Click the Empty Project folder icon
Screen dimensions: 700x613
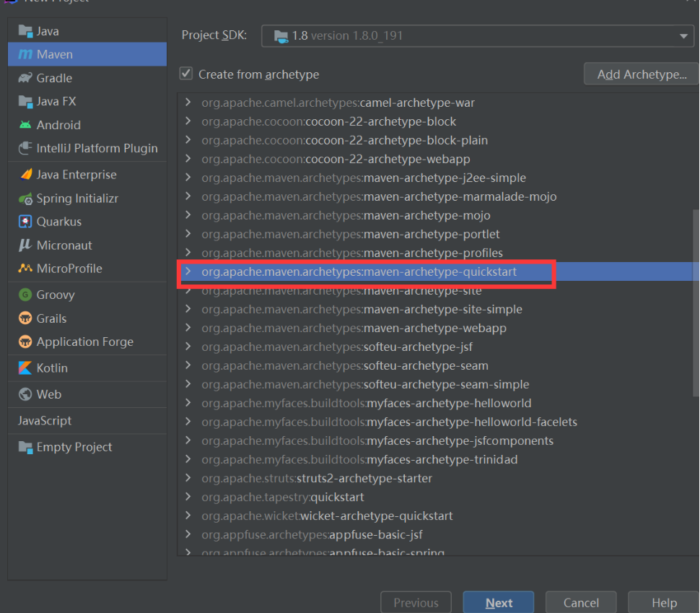pyautogui.click(x=25, y=447)
